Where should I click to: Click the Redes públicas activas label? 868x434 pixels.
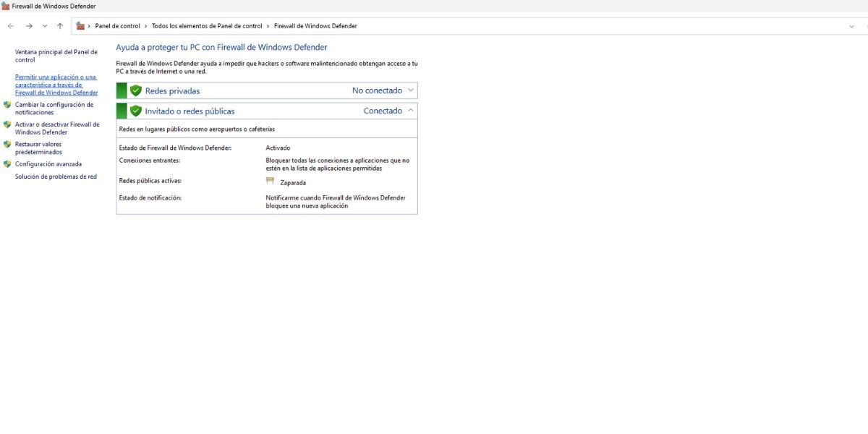pyautogui.click(x=150, y=180)
